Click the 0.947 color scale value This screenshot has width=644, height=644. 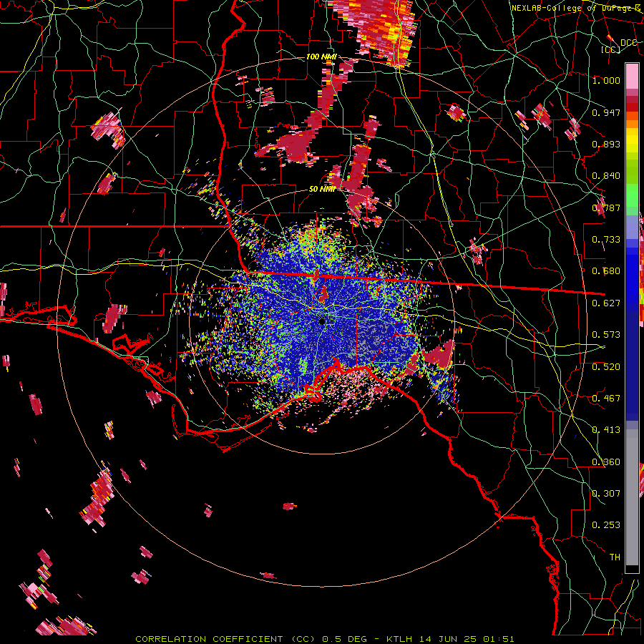click(x=606, y=112)
